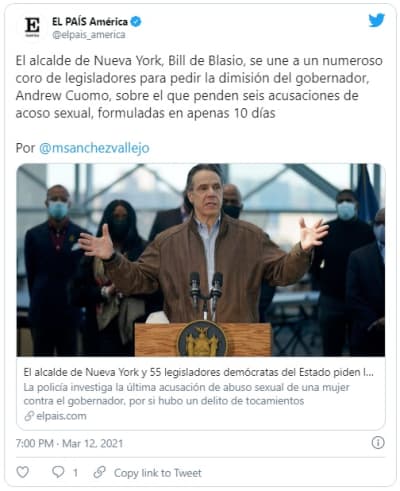Click Copy link to Tweet

point(158,473)
